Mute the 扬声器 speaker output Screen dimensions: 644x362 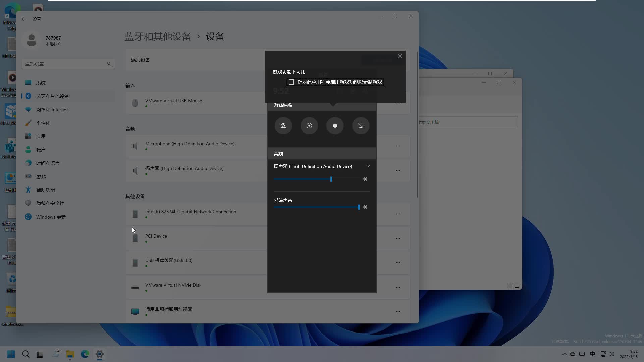point(365,179)
